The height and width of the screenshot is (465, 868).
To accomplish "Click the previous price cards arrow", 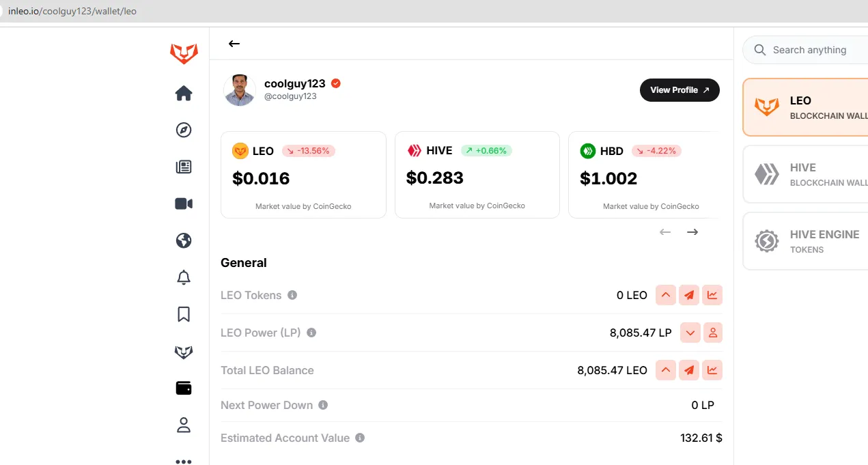I will [x=665, y=232].
